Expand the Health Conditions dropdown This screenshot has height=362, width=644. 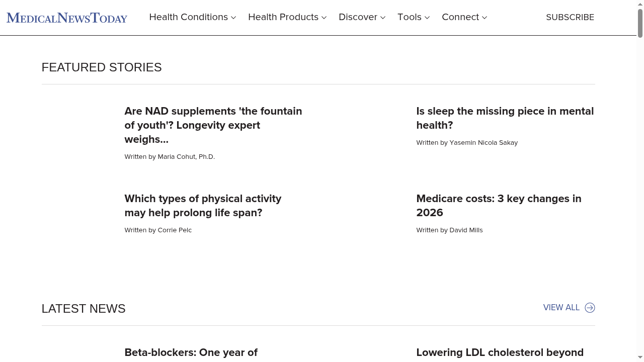click(192, 17)
